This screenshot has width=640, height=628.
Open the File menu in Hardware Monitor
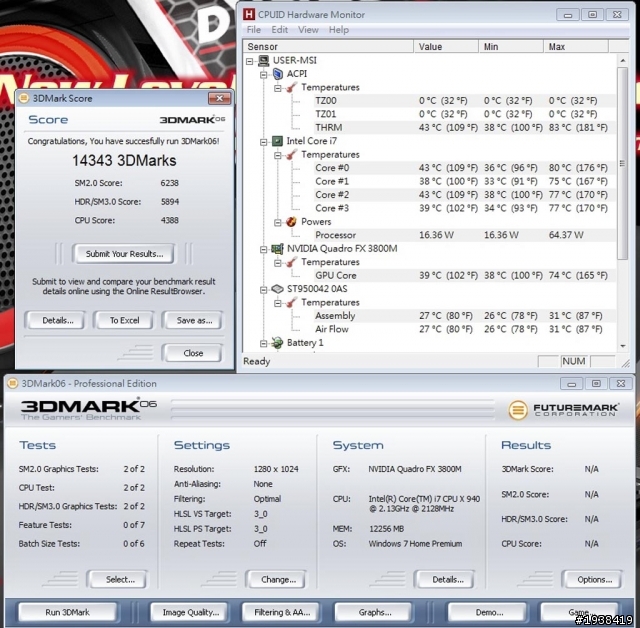coord(253,30)
